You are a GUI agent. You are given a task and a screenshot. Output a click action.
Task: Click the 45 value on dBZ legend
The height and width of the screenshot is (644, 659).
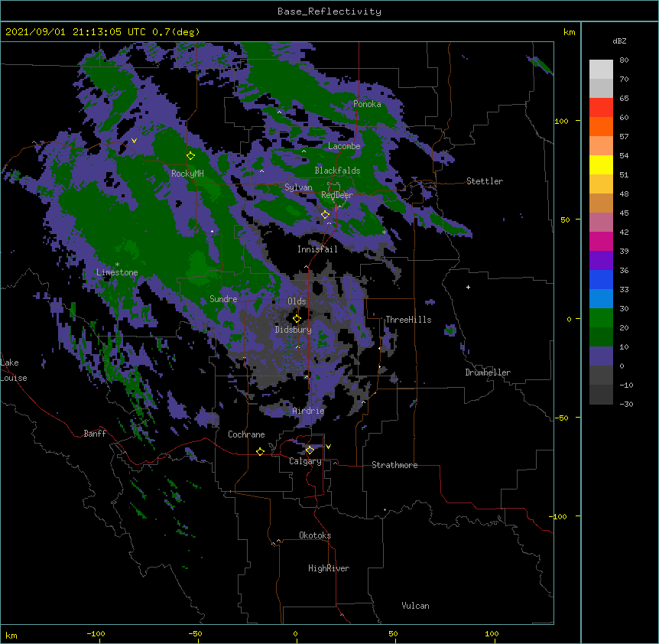pyautogui.click(x=624, y=213)
